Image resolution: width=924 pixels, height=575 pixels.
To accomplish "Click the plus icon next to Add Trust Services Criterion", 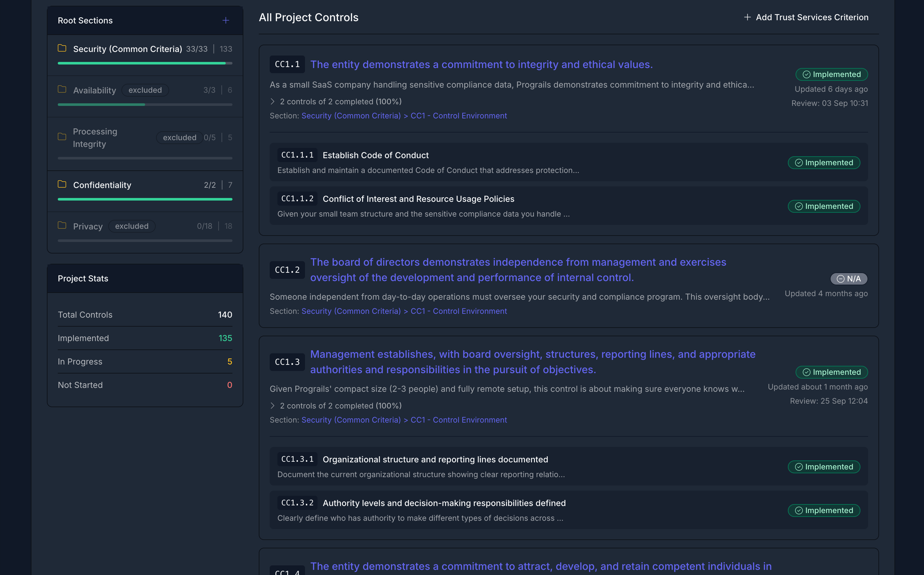I will (747, 17).
